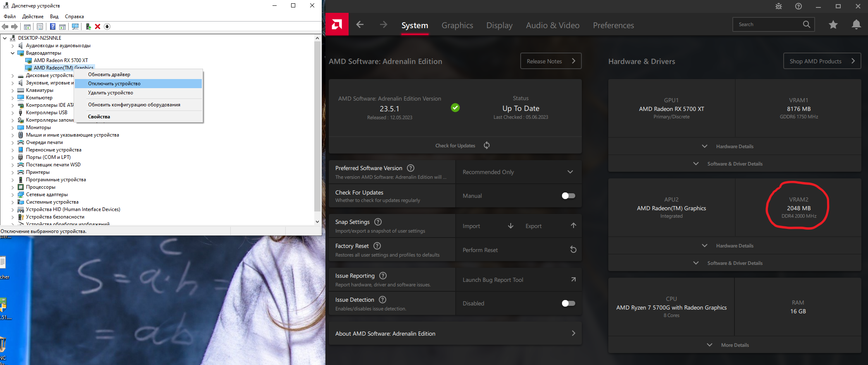Expand the Сетевые адаптеры category arrow
Screen dimensions: 868x365
(x=12, y=195)
